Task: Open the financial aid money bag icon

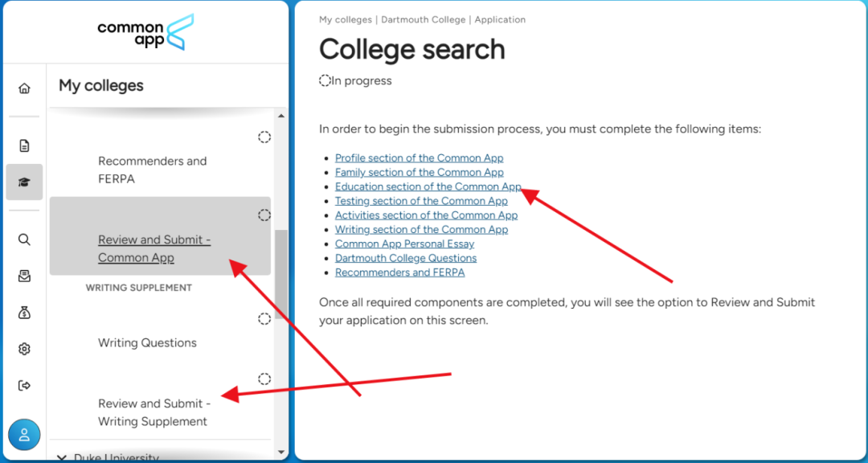Action: tap(24, 313)
